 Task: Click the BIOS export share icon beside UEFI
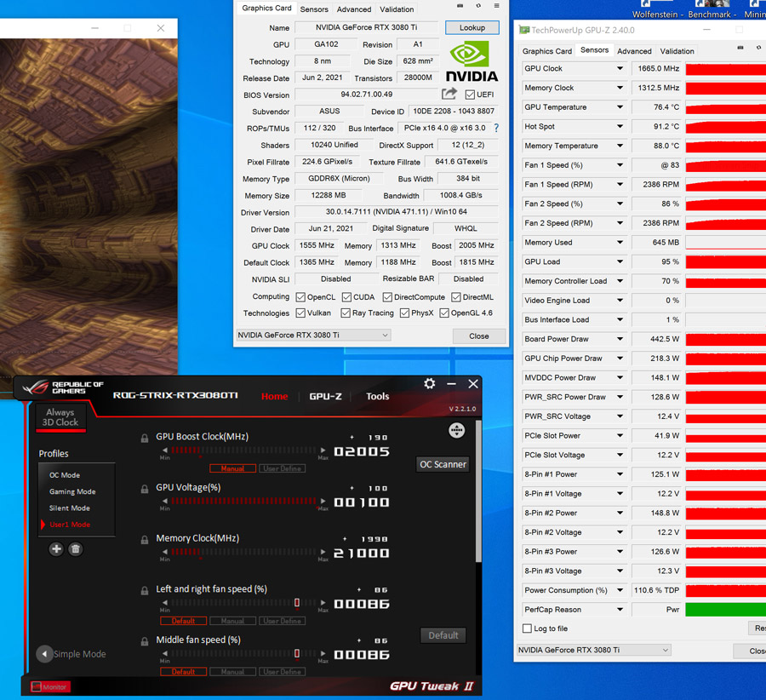click(449, 94)
